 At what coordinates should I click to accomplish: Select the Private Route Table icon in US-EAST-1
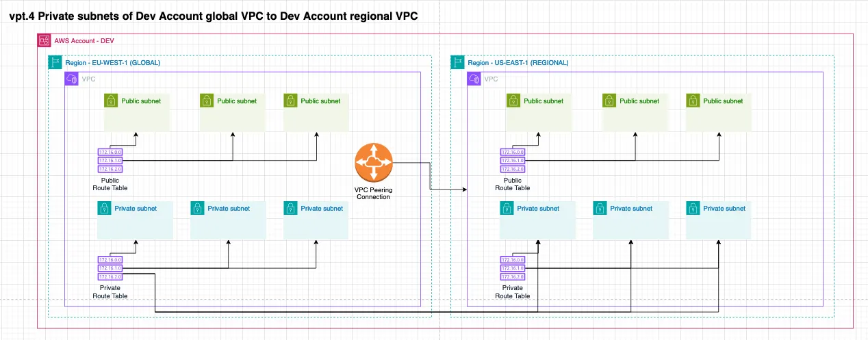pos(513,268)
